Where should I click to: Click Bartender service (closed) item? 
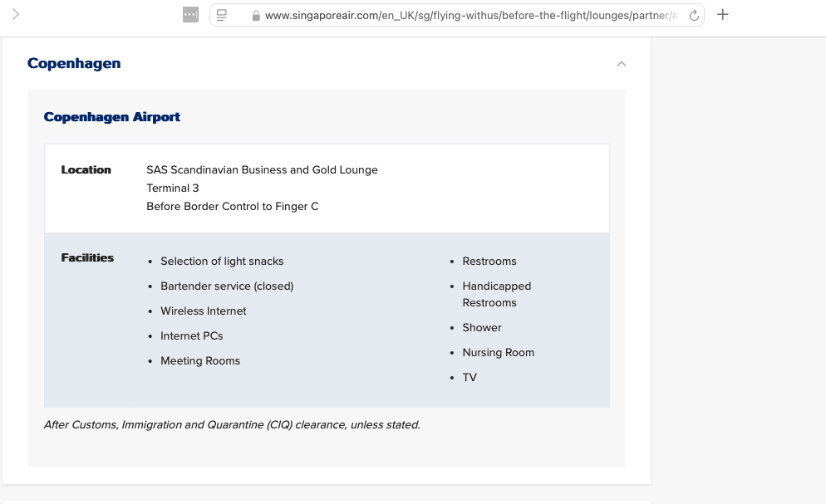pyautogui.click(x=227, y=286)
